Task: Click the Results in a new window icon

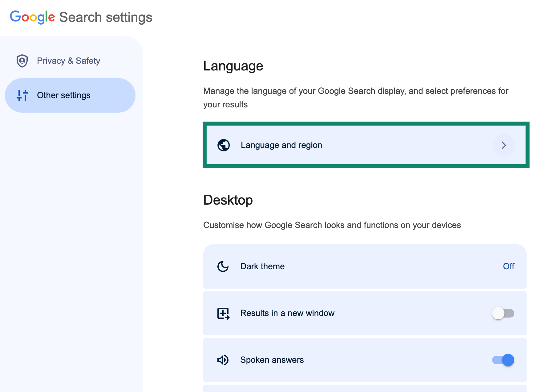Action: tap(223, 314)
